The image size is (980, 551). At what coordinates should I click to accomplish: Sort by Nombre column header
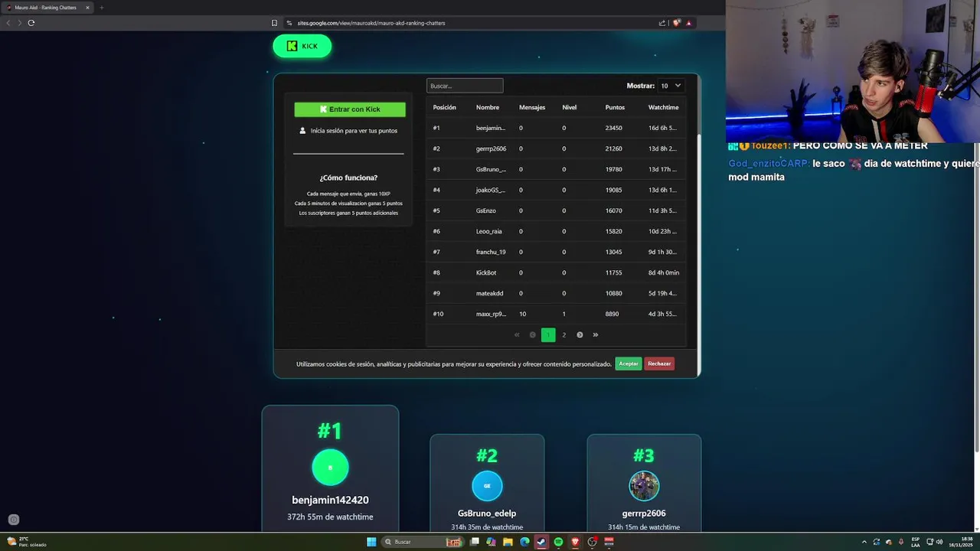[487, 107]
